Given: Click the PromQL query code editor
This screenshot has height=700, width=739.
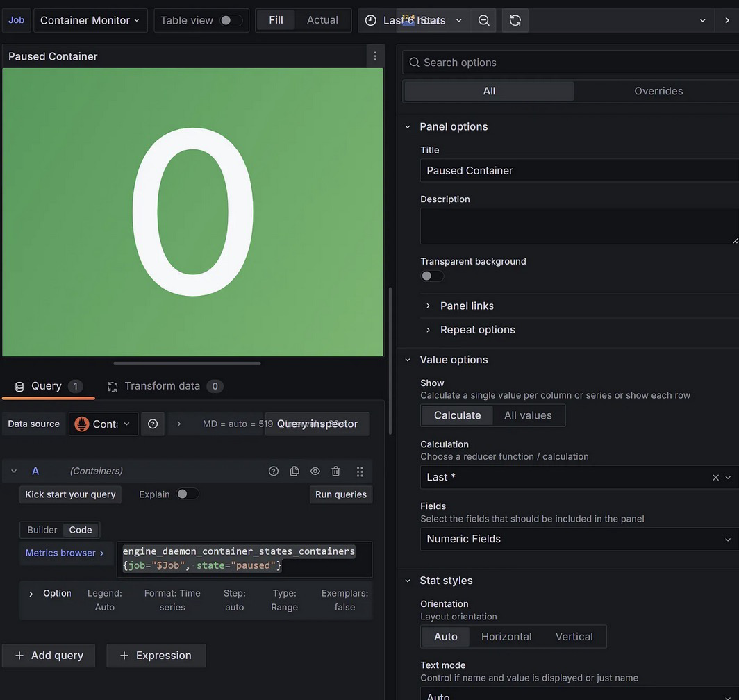Looking at the screenshot, I should 244,559.
